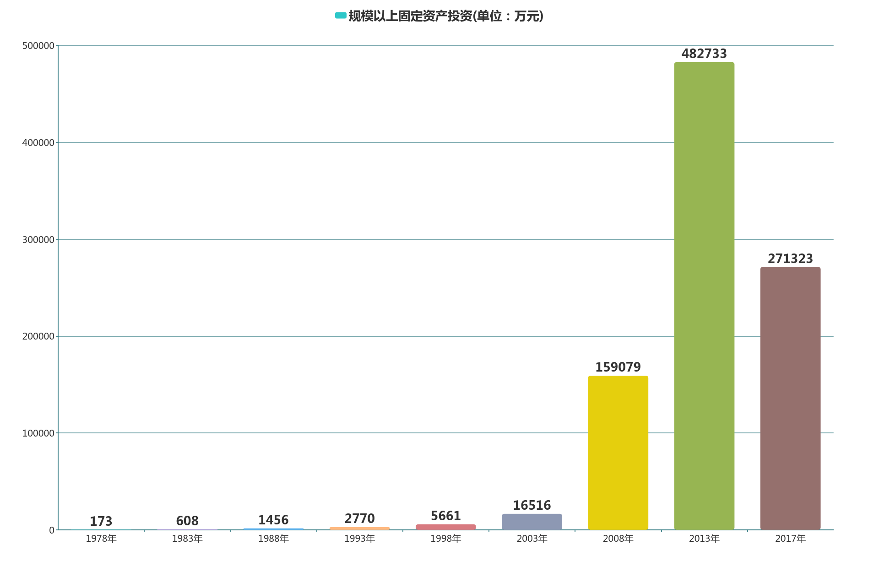Click the orange 1993年 bar
Image resolution: width=879 pixels, height=588 pixels.
point(359,529)
